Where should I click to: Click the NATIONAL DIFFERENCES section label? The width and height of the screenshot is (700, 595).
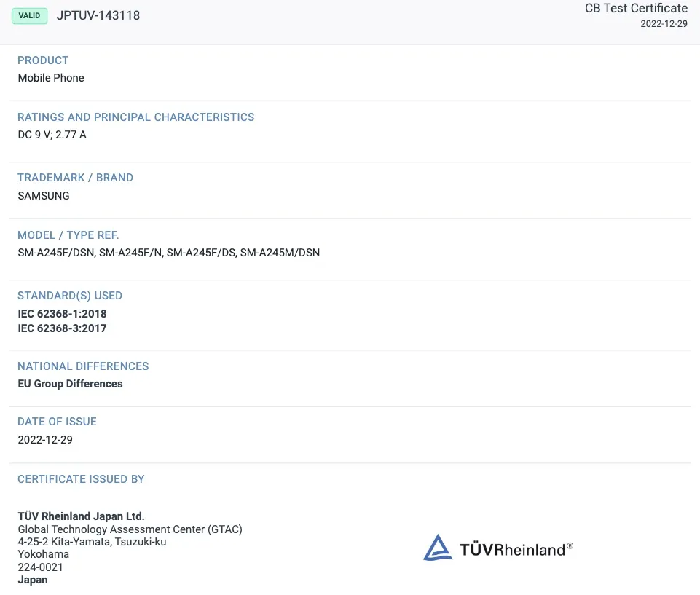click(x=83, y=366)
